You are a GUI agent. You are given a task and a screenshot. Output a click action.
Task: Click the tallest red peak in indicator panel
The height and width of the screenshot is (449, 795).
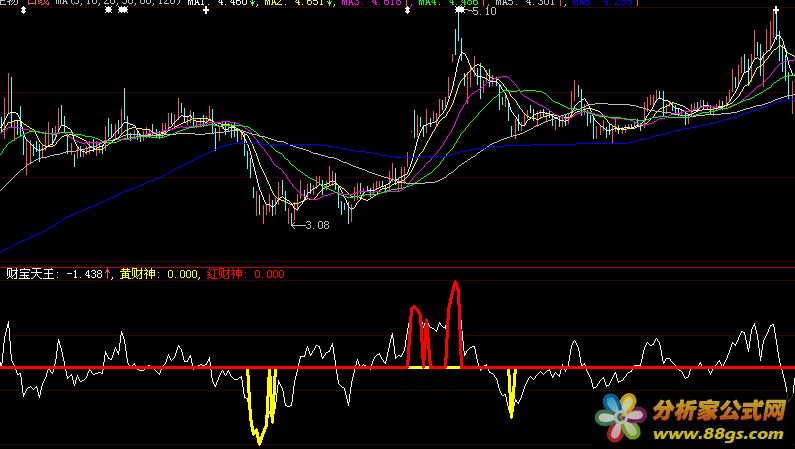click(455, 285)
